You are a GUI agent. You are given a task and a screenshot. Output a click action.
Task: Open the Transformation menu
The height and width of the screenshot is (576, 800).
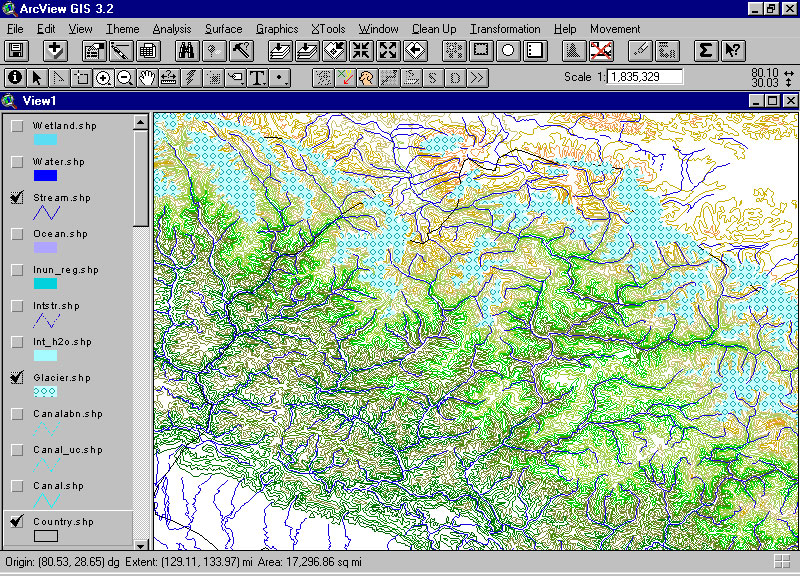click(505, 29)
